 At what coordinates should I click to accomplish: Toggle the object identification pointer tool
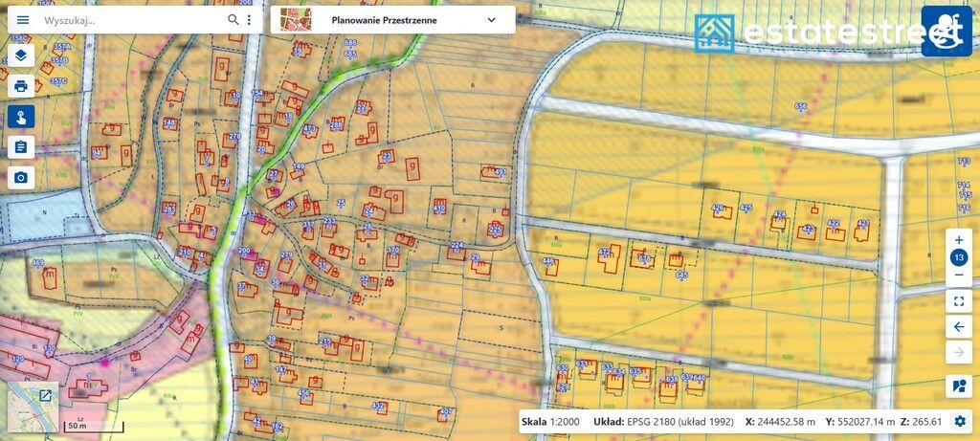pos(21,116)
